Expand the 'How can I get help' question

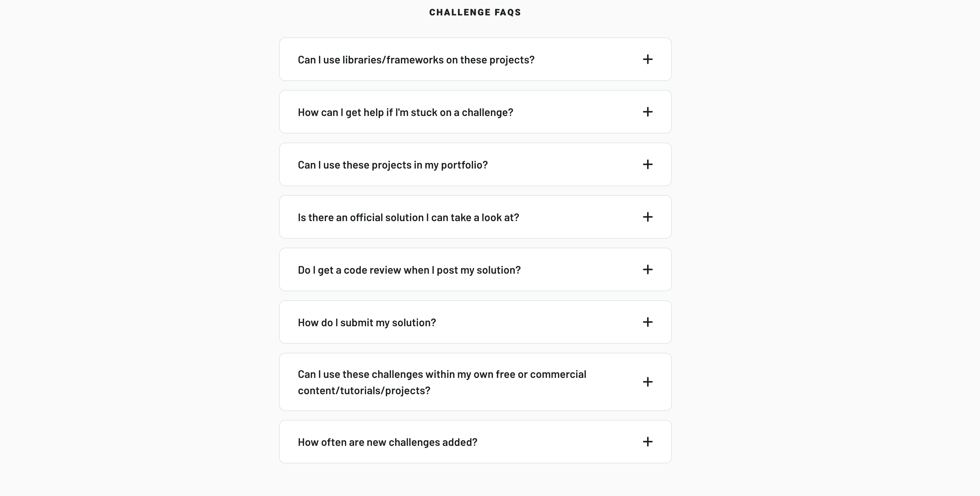[x=648, y=112]
